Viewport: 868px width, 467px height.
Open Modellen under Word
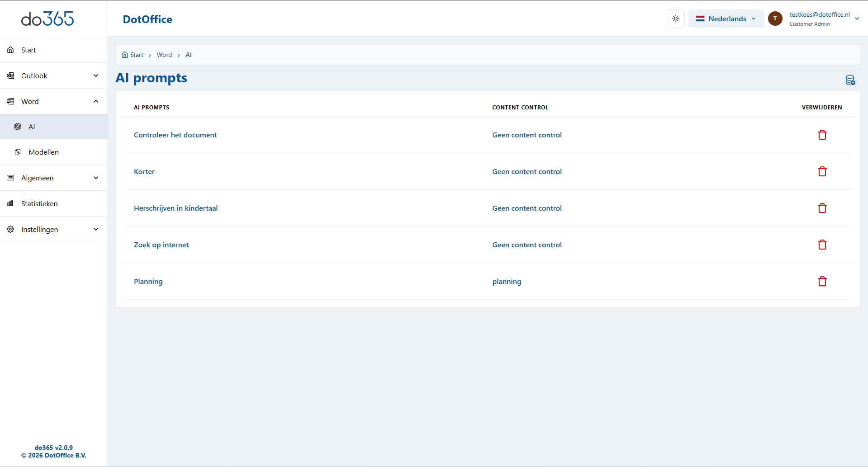pyautogui.click(x=43, y=152)
